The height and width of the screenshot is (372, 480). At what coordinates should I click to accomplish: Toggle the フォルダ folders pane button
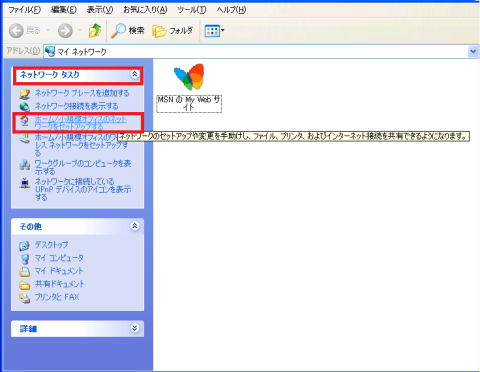tap(173, 31)
